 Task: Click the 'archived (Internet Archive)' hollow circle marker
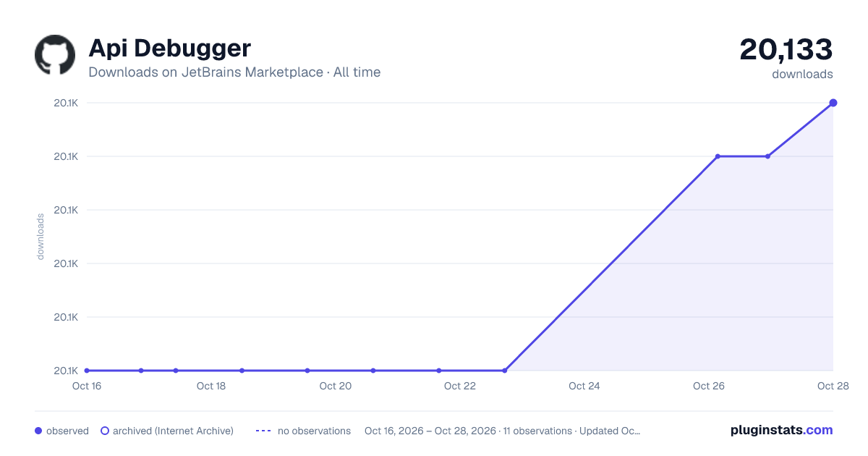click(105, 431)
